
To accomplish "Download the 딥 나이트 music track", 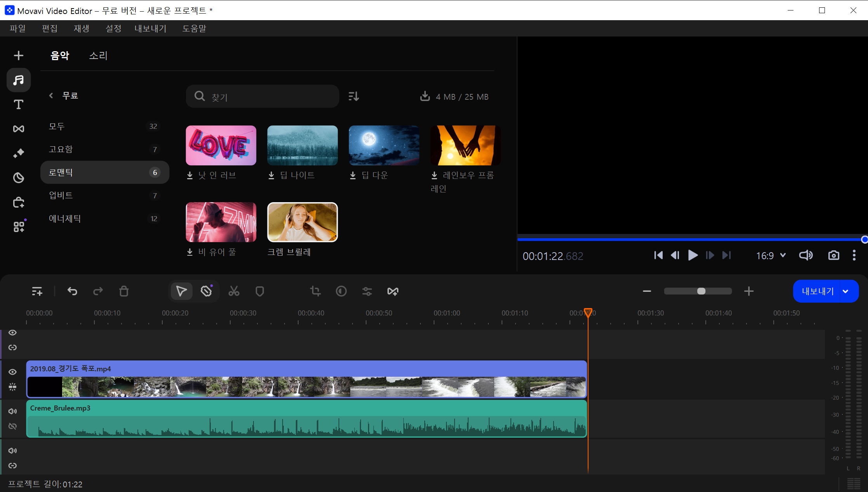I will click(x=271, y=175).
